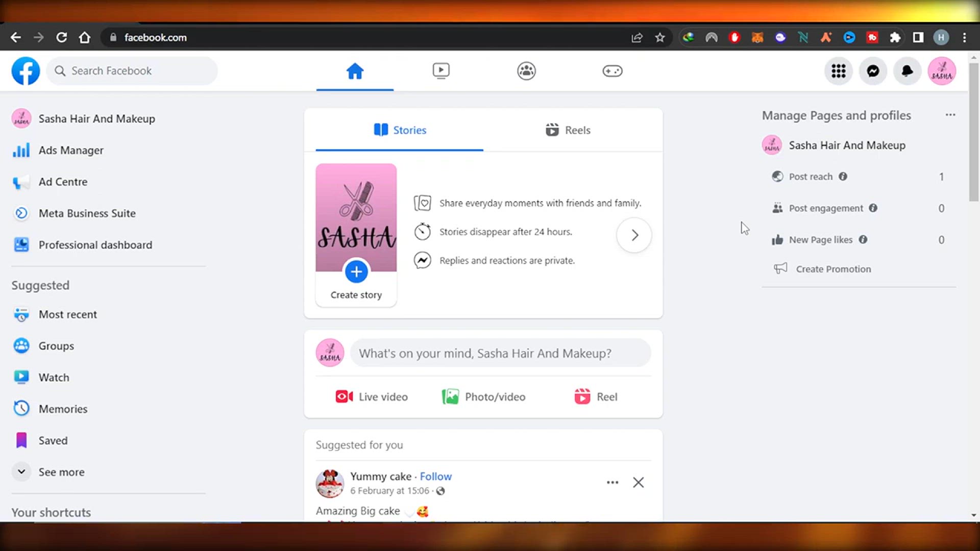Click the Post engagement info icon
This screenshot has height=551, width=980.
point(873,208)
